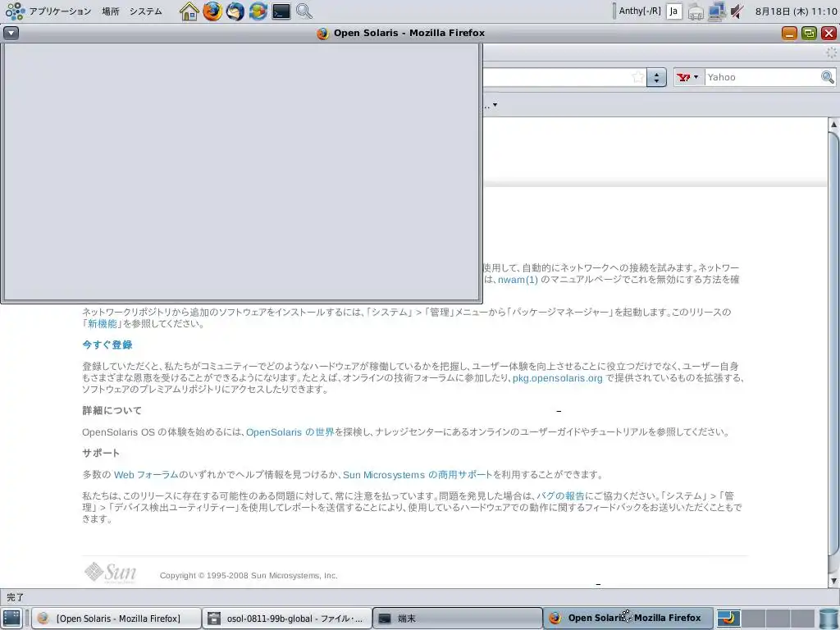Click the 詳細について heading

pos(112,410)
